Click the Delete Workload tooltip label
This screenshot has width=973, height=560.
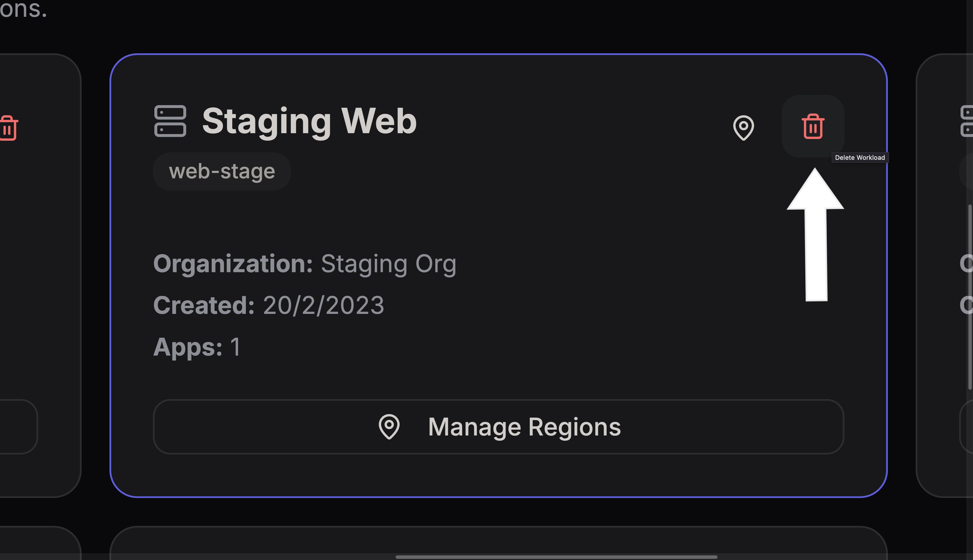(x=859, y=157)
